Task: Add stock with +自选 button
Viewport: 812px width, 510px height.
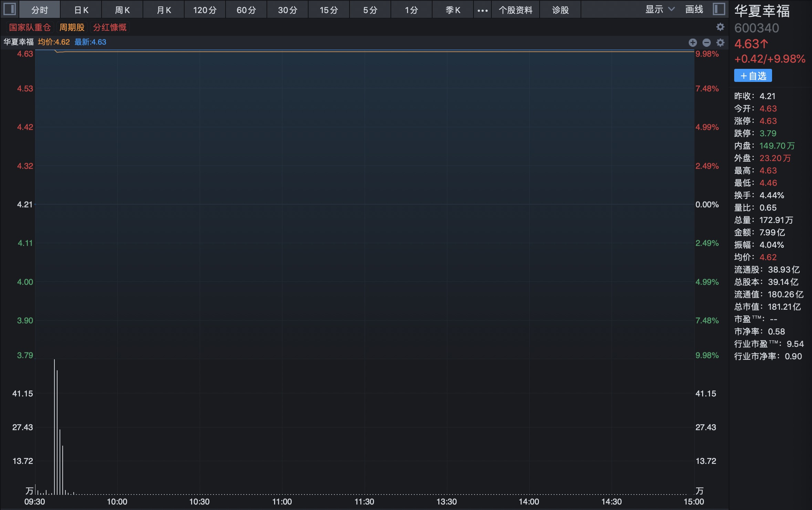Action: coord(753,76)
